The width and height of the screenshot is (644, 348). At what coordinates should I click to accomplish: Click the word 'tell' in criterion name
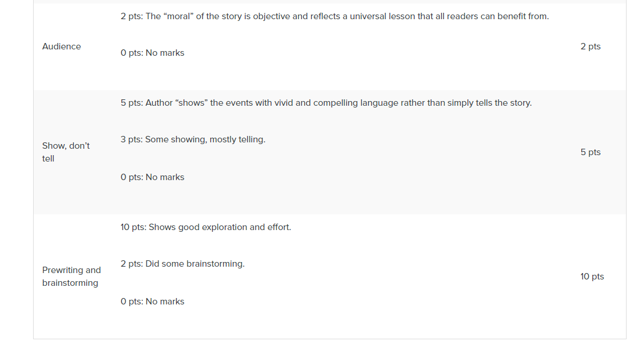48,159
